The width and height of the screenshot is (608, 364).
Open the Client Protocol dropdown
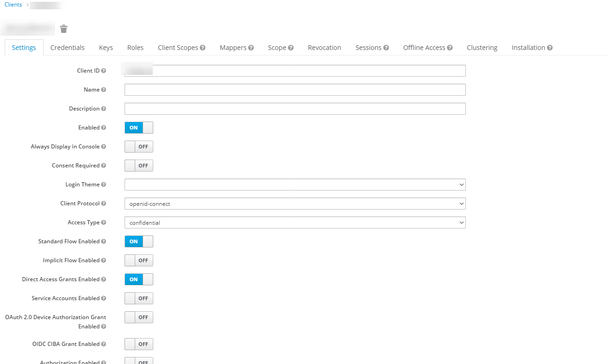(x=295, y=204)
